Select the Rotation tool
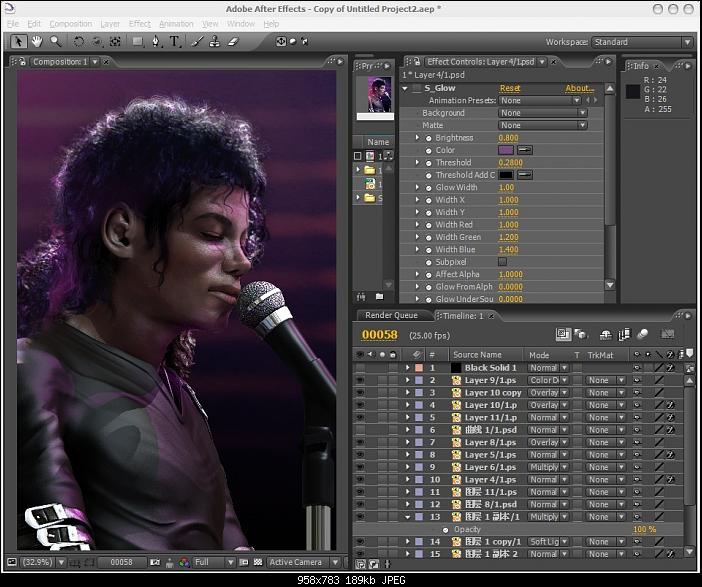Viewport: 702px width, 587px height. (79, 42)
